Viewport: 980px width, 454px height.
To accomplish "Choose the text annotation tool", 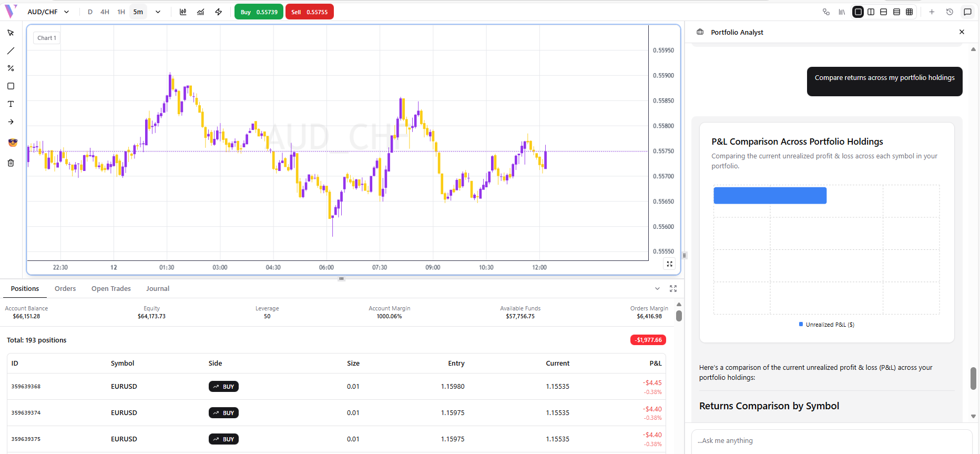I will point(11,104).
